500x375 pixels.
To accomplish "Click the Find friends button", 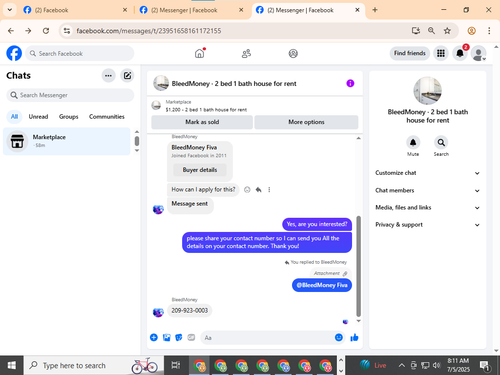I will tap(409, 53).
